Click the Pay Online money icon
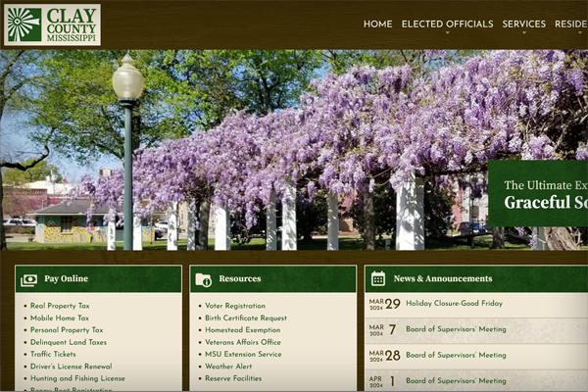Viewport: 588px width, 392px height. (28, 280)
